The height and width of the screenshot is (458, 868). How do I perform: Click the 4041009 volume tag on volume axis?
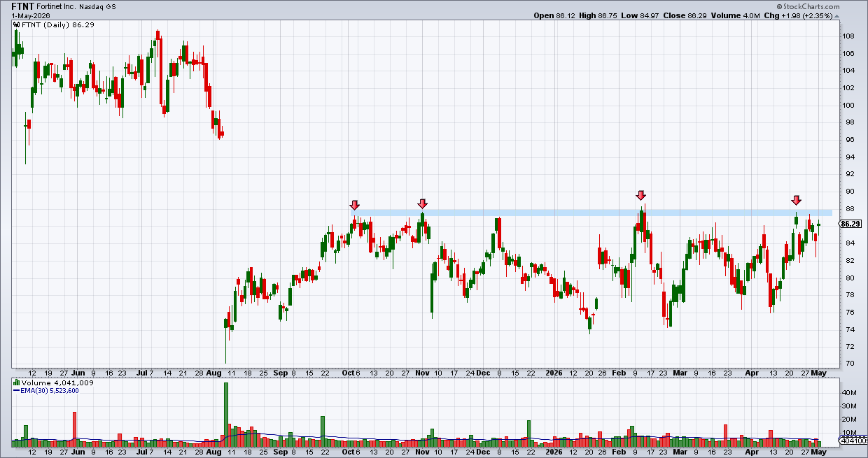tap(853, 441)
